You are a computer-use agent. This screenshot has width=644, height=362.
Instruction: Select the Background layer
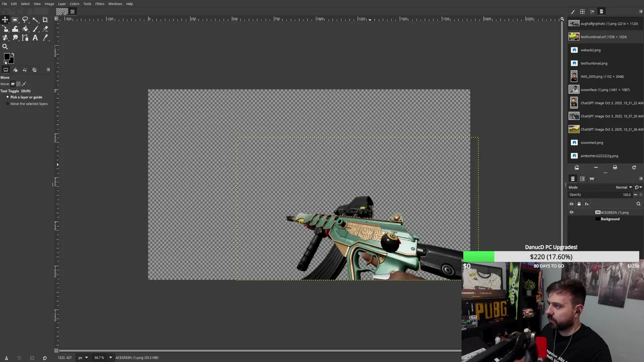pyautogui.click(x=610, y=219)
